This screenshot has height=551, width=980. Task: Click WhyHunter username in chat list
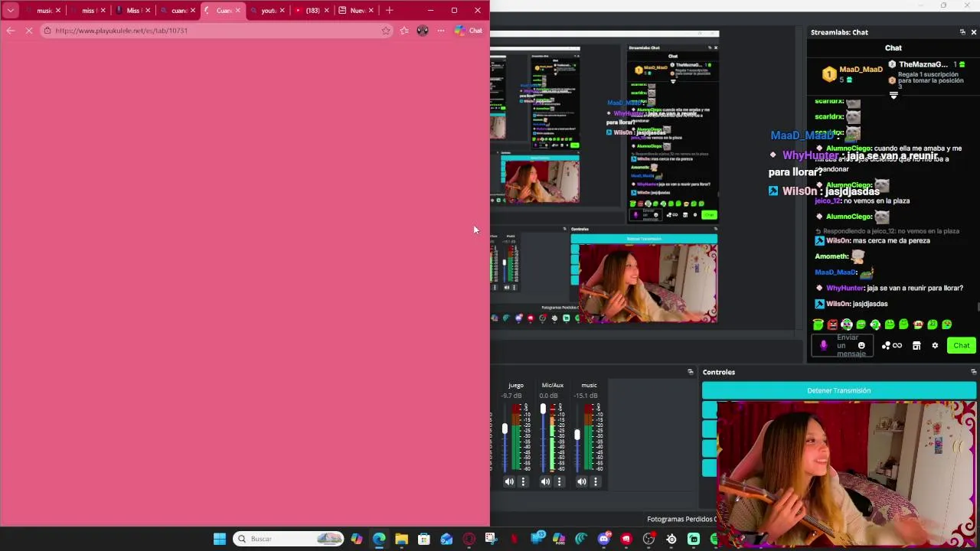[845, 288]
